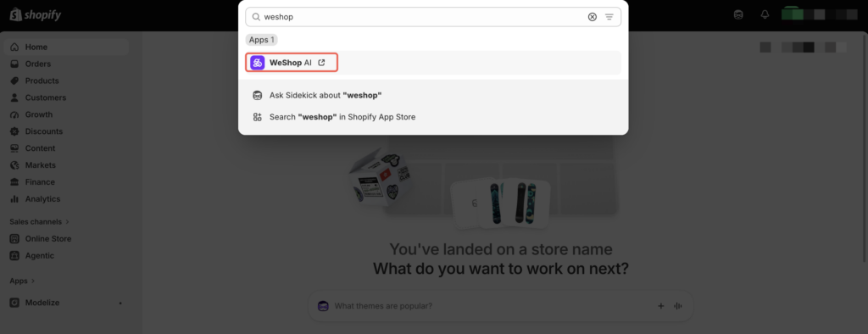Click the Sidekick avatar in prompt box

[323, 306]
